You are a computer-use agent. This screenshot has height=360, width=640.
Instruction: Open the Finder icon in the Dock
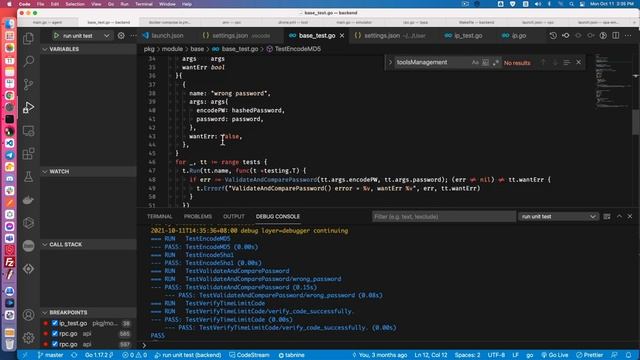[10, 24]
